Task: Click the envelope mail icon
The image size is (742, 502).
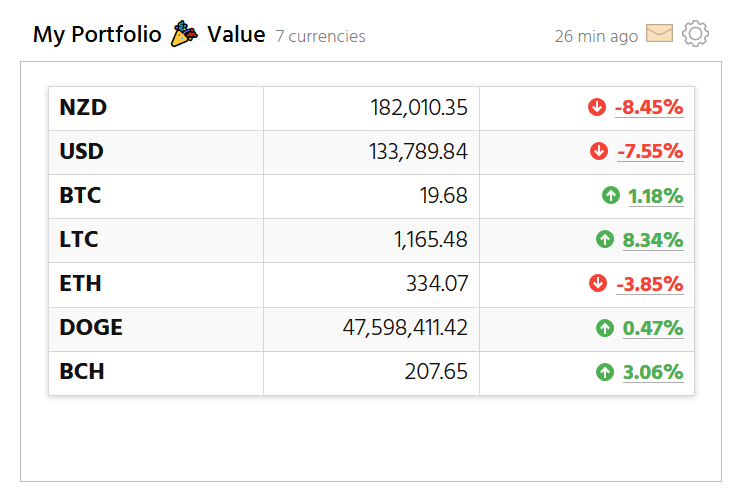Action: point(659,34)
